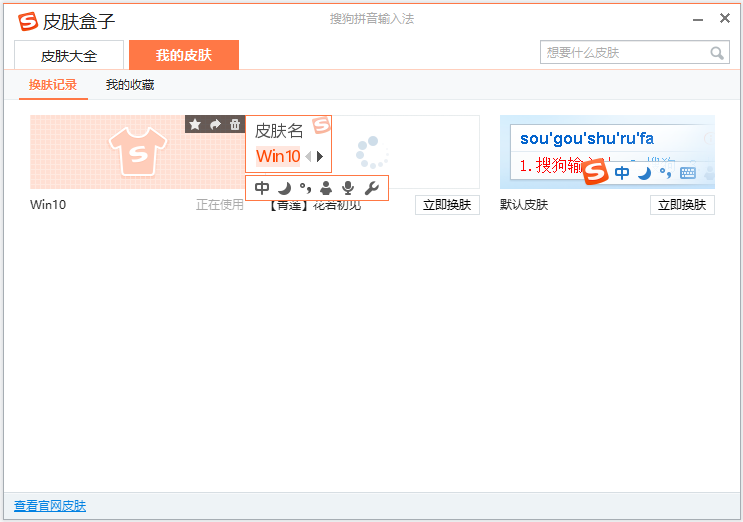This screenshot has width=743, height=522.
Task: Click the magnifier search icon
Action: click(716, 53)
